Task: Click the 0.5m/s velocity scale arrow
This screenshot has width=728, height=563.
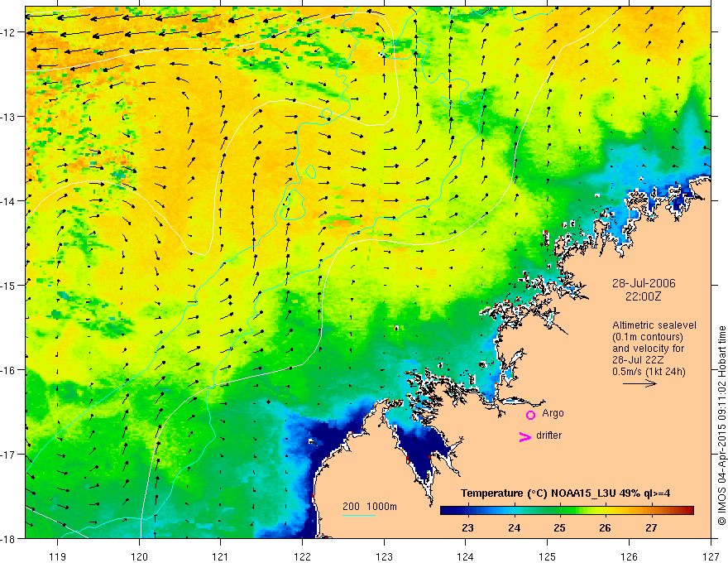Action: click(x=639, y=383)
